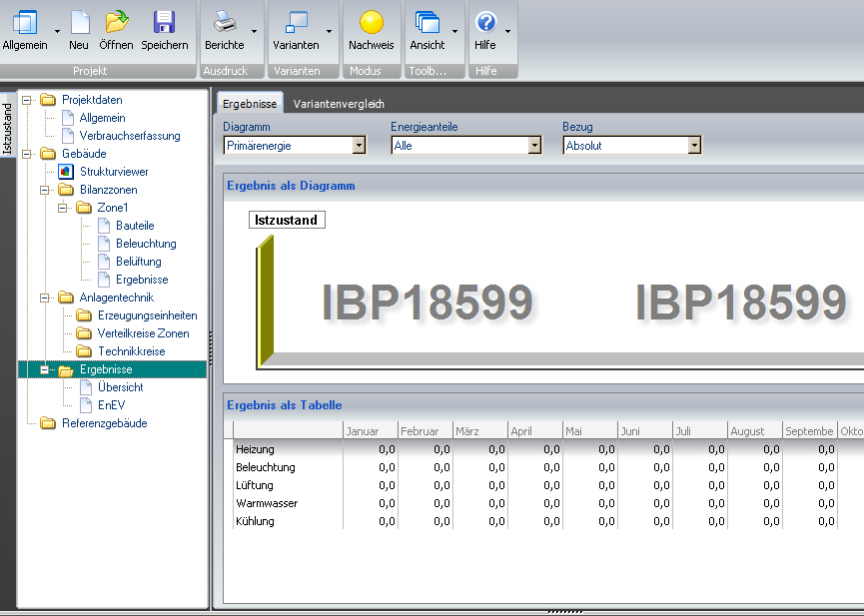Screen dimensions: 864x616
Task: Select the Lüftung table row
Action: click(x=255, y=485)
